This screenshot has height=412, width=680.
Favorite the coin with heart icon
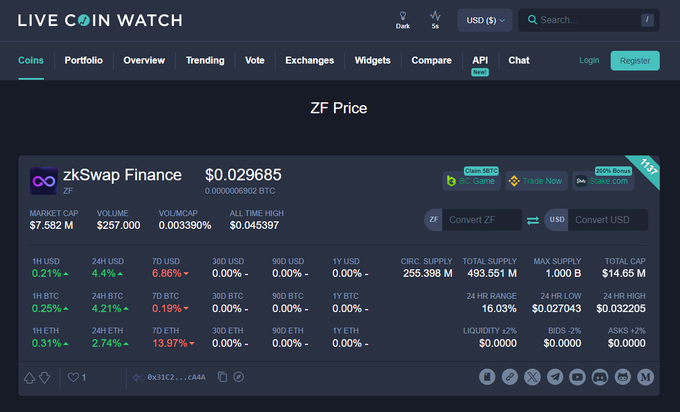pos(73,377)
